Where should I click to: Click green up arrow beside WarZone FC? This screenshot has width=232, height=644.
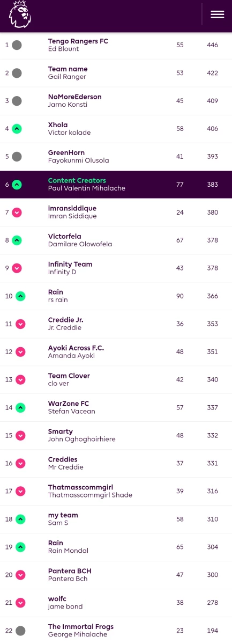(20, 408)
